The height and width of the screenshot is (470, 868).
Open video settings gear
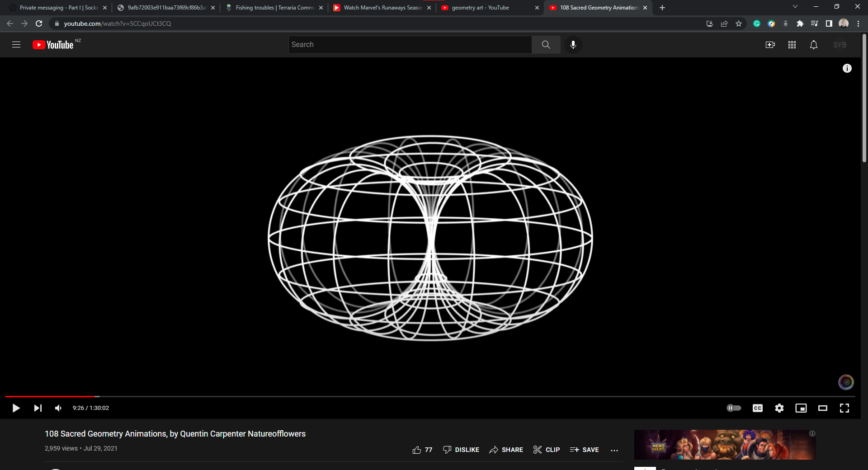coord(779,408)
